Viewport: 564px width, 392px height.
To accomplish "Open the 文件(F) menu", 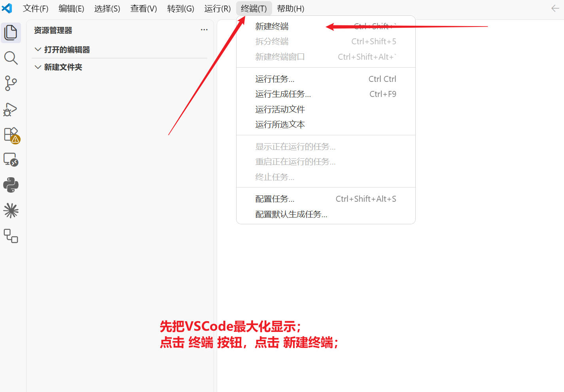I will 36,9.
